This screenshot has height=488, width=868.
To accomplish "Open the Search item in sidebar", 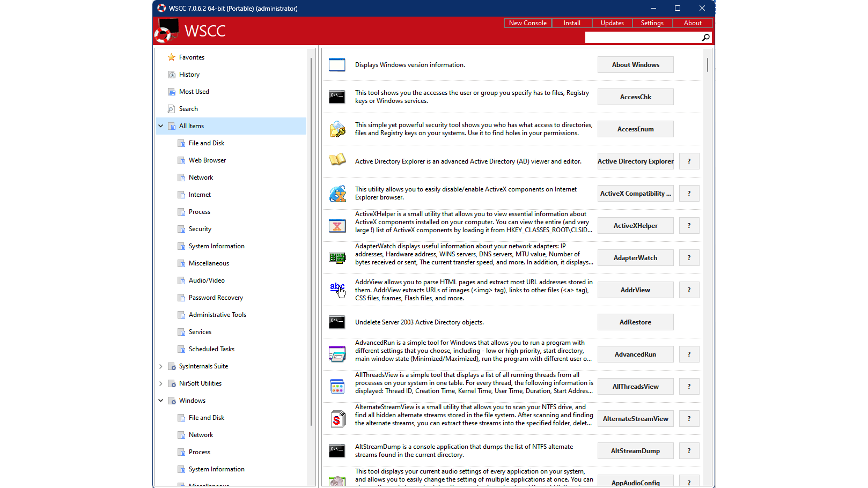I will click(188, 109).
